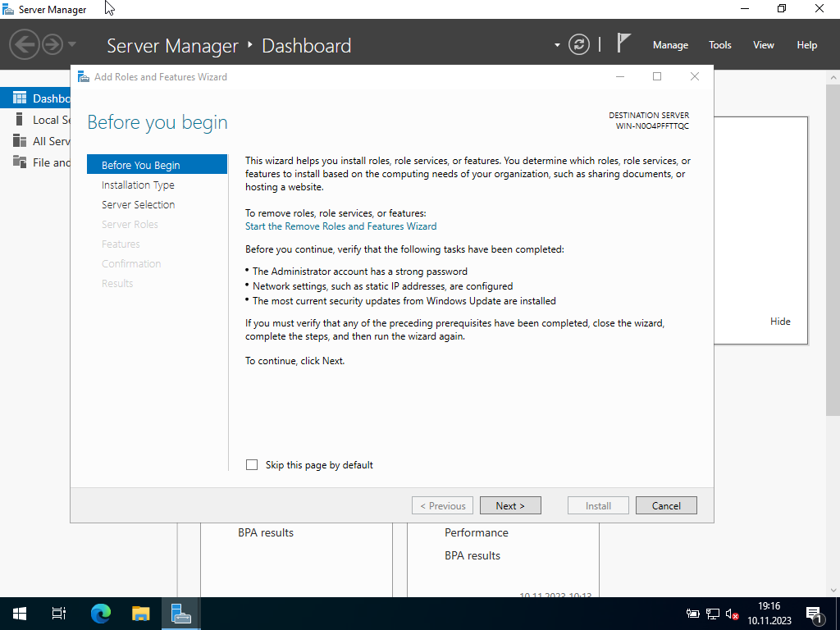This screenshot has width=840, height=630.
Task: Open the View menu
Action: [764, 45]
